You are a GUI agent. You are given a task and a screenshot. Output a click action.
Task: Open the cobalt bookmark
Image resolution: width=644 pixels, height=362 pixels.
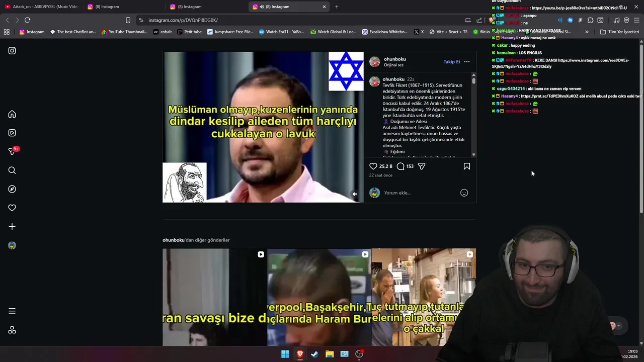(x=163, y=32)
